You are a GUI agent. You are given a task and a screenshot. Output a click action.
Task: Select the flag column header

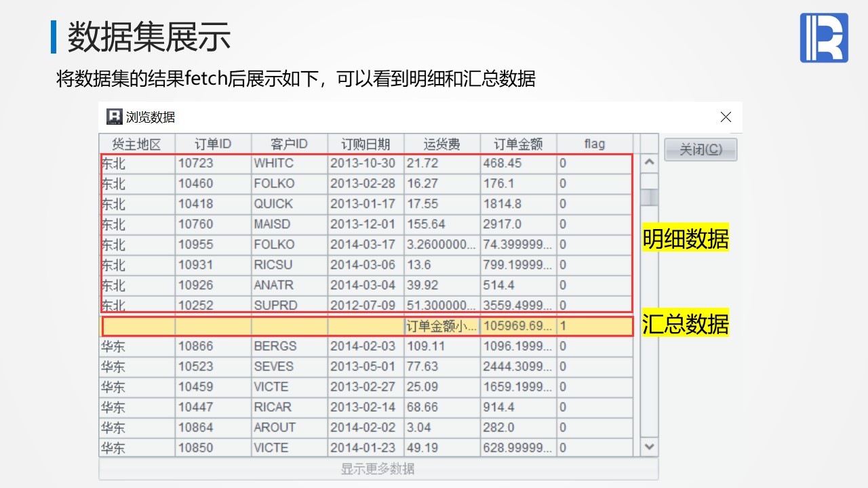pos(595,144)
